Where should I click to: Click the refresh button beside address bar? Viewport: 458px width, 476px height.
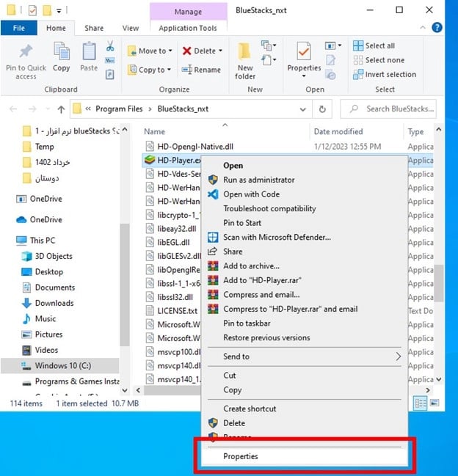click(322, 109)
